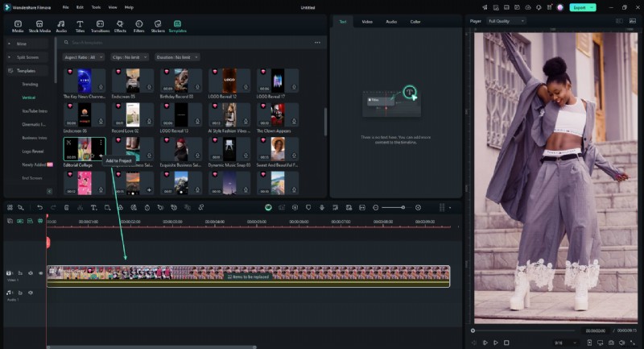This screenshot has height=349, width=644.
Task: Open the Aspect Ratio filter dropdown
Action: point(83,57)
